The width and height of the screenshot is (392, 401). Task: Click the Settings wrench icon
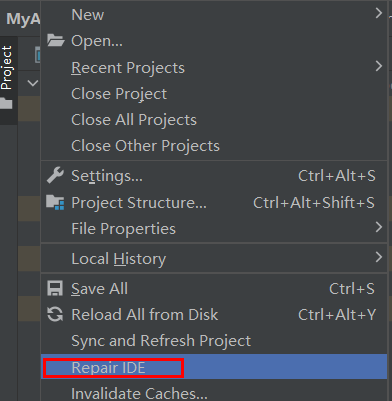55,175
